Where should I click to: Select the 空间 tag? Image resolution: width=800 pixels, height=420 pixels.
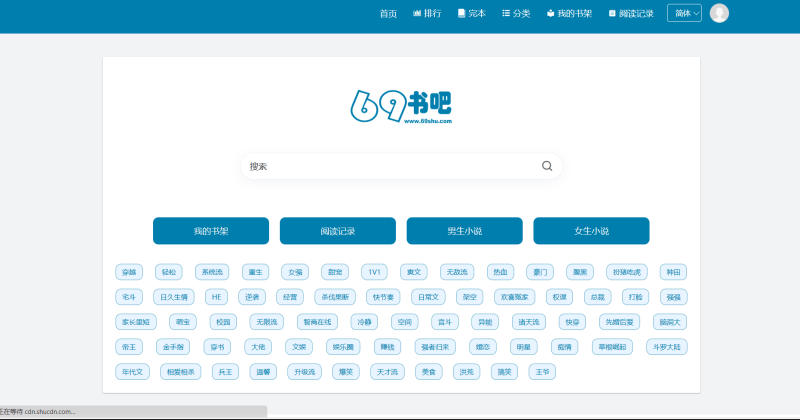[x=405, y=322]
